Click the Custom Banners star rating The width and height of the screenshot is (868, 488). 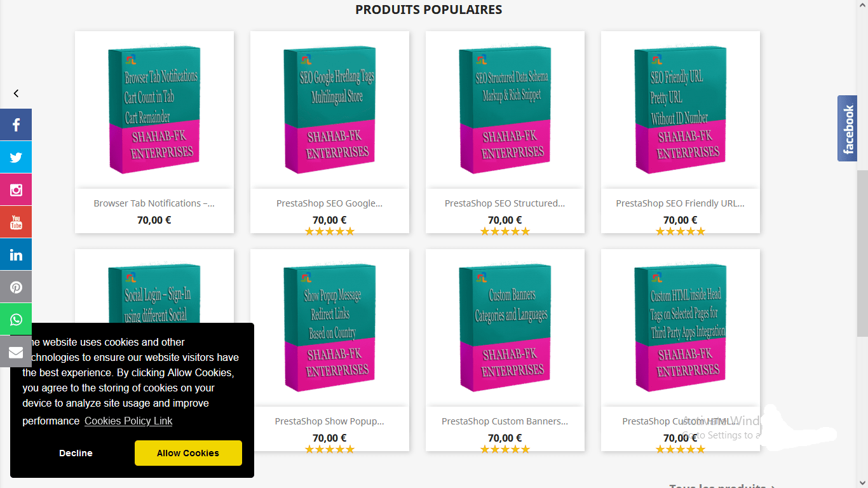(505, 449)
